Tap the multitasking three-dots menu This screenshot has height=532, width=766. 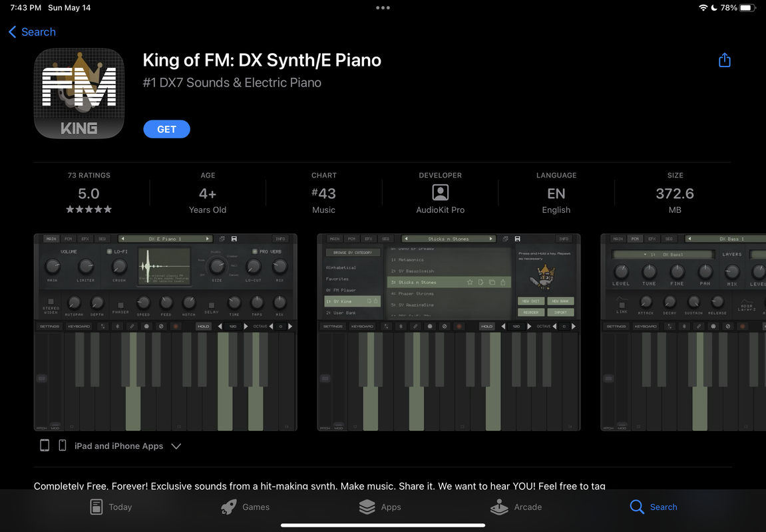tap(383, 8)
